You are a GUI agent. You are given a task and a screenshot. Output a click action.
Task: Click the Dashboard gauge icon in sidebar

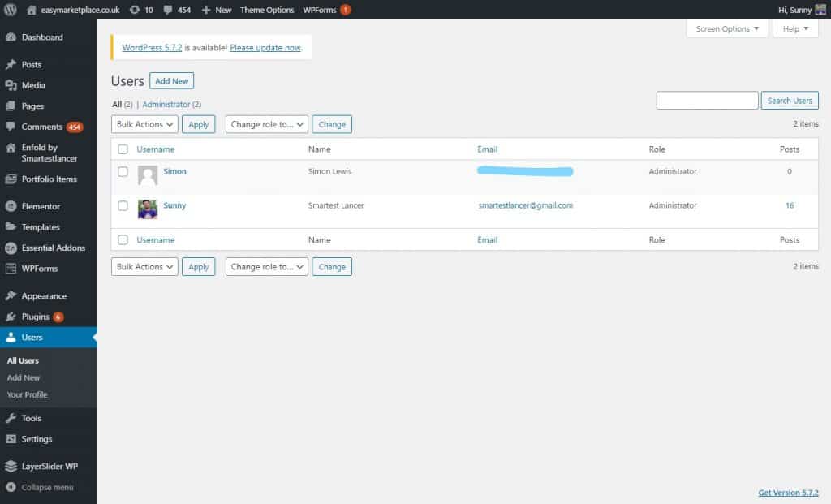click(x=11, y=37)
